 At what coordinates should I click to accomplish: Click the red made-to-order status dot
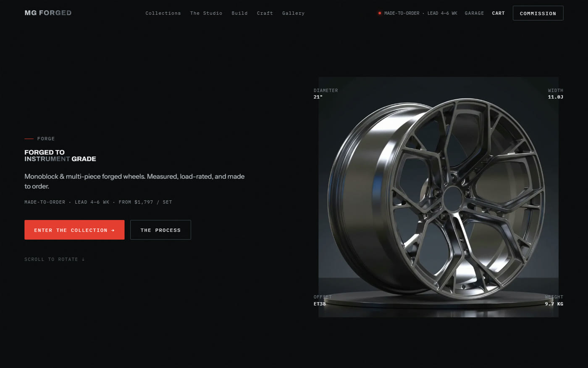tap(380, 13)
